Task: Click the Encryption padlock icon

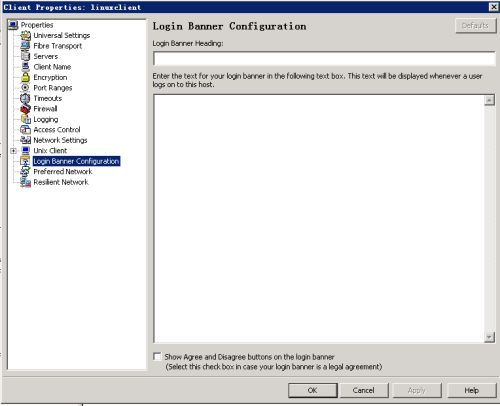Action: [25, 77]
